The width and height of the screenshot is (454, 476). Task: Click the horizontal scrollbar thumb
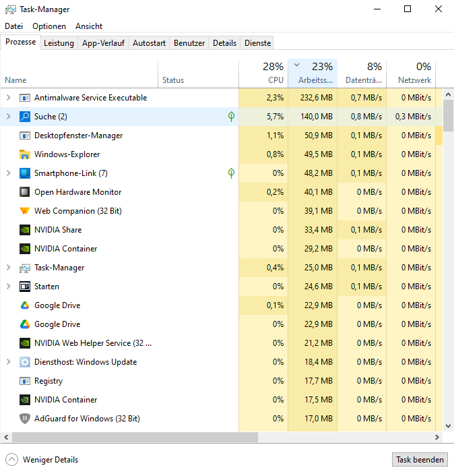pos(135,437)
